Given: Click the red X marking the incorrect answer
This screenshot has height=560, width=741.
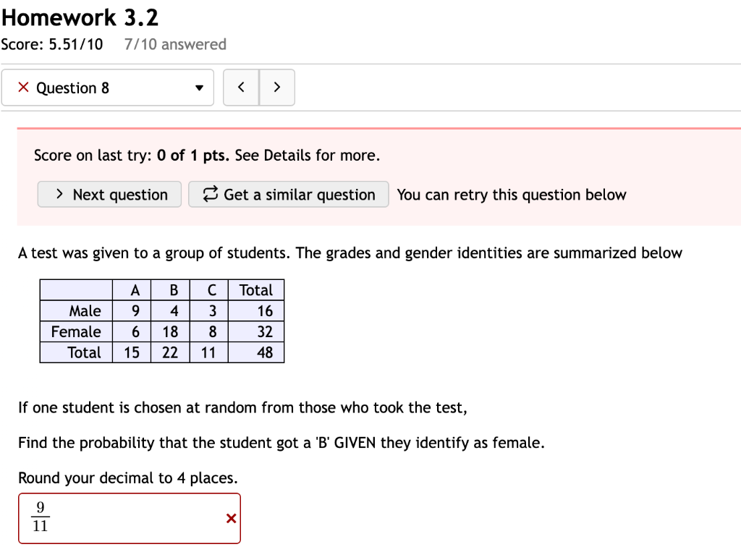Looking at the screenshot, I should click(231, 518).
